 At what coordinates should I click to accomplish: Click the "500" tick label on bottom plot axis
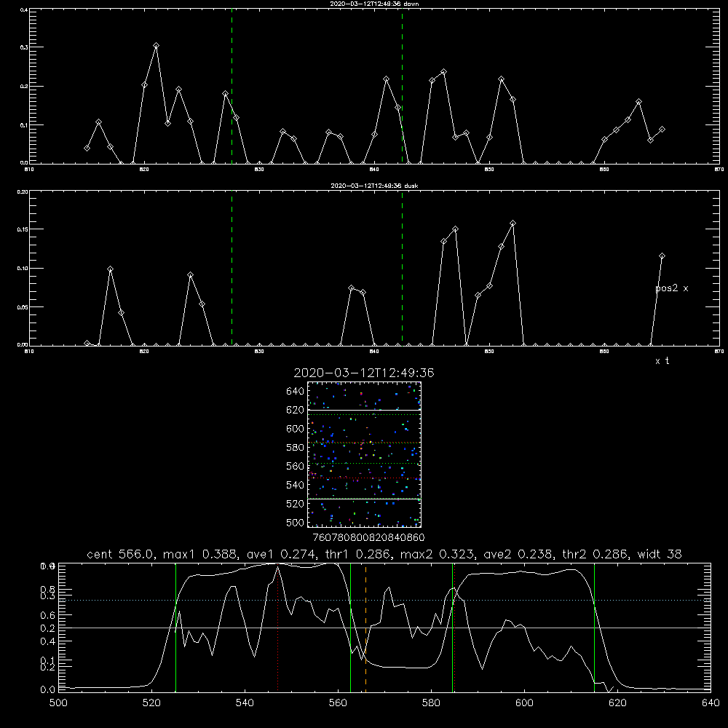tap(58, 703)
